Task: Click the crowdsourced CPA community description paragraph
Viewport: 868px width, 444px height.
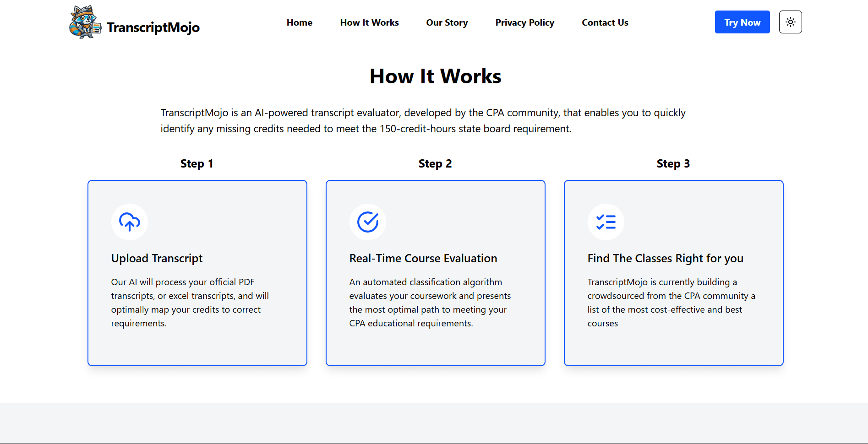Action: pyautogui.click(x=671, y=303)
